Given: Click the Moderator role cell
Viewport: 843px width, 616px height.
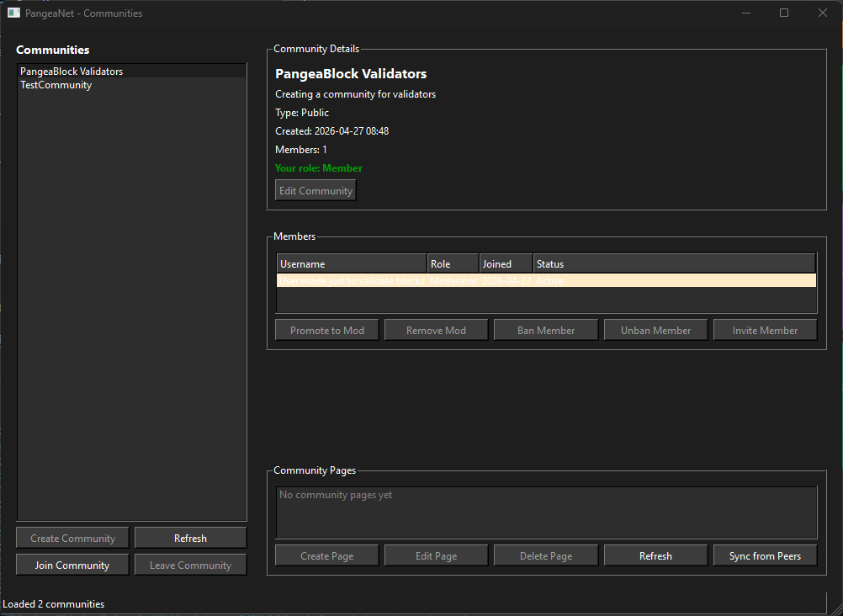Looking at the screenshot, I should click(x=453, y=281).
